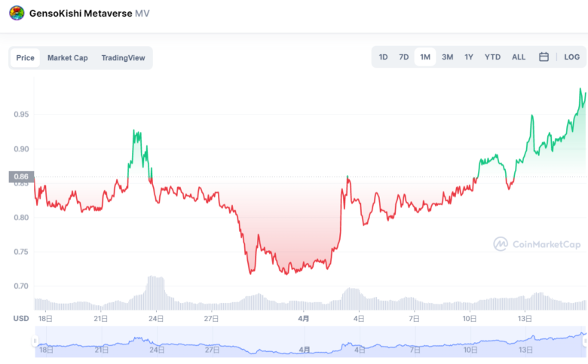Image resolution: width=588 pixels, height=364 pixels.
Task: Click the 0.86 price marker label
Action: pos(21,176)
